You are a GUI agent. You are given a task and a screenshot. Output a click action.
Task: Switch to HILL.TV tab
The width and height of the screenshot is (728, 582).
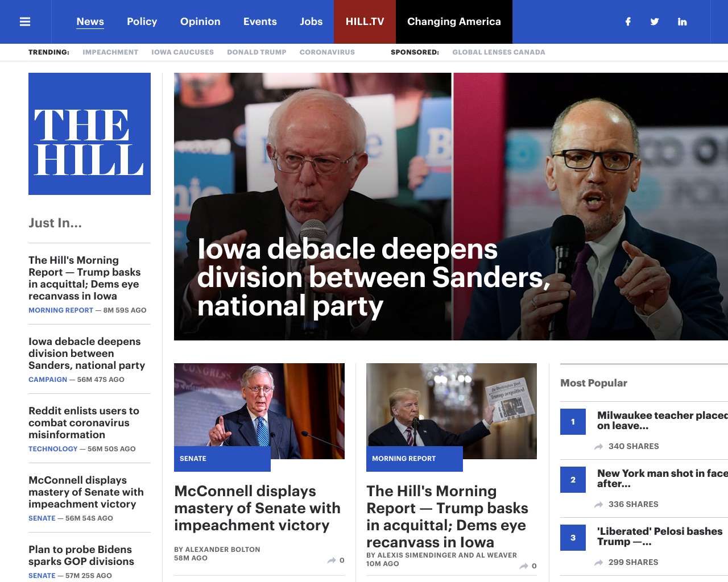pyautogui.click(x=365, y=22)
